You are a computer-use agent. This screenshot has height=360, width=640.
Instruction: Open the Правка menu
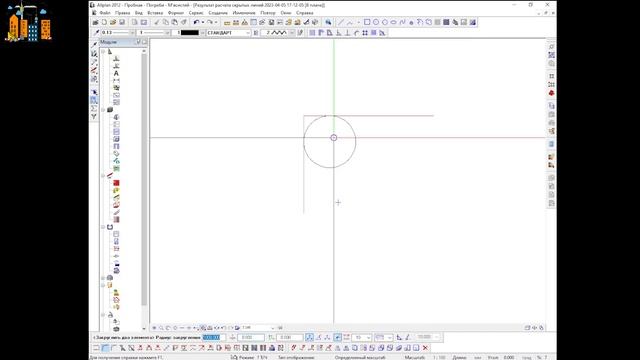(x=122, y=13)
